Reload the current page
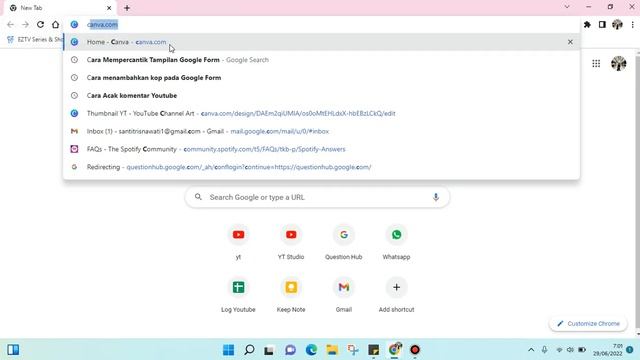The height and width of the screenshot is (360, 640). 40,24
